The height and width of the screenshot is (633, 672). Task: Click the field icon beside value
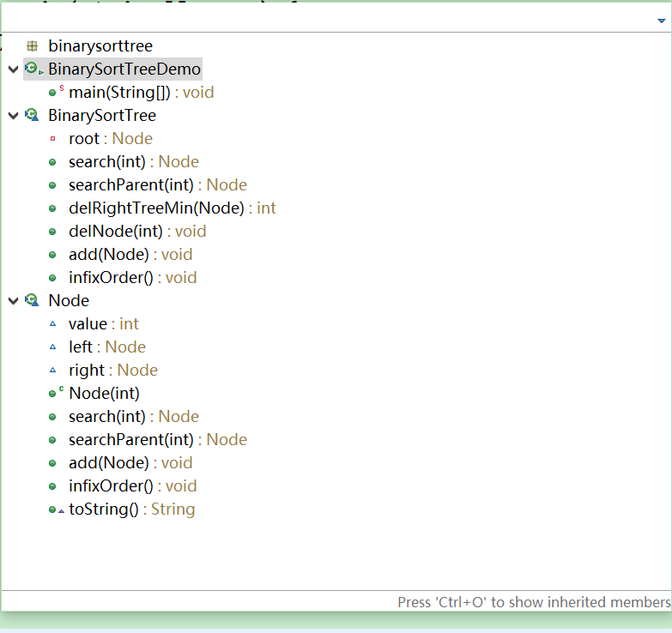52,323
